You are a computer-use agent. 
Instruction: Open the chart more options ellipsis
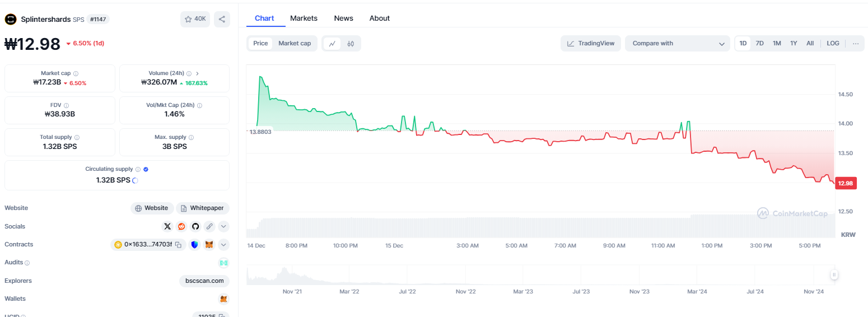855,43
